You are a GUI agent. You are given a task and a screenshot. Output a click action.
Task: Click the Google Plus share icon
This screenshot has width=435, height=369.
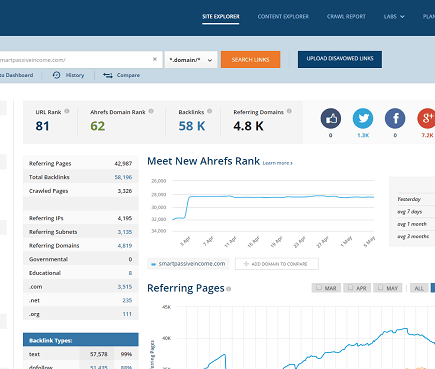click(x=426, y=118)
